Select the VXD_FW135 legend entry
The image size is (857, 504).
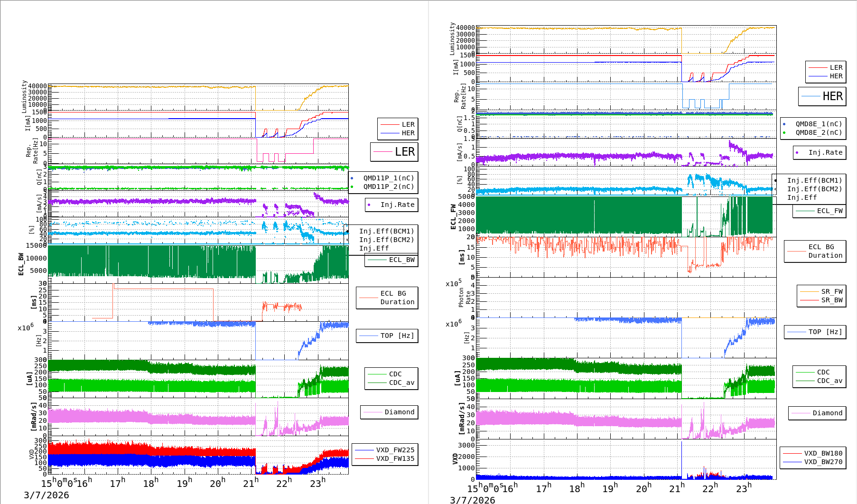click(x=395, y=458)
